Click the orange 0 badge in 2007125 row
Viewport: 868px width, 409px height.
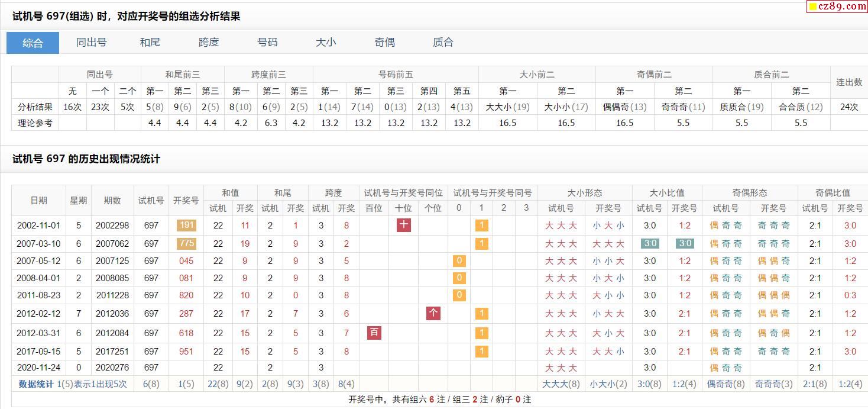tap(459, 261)
